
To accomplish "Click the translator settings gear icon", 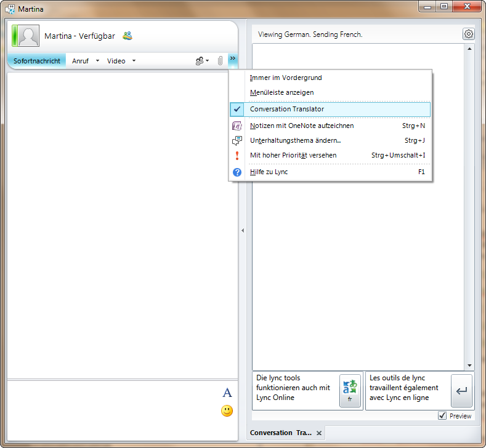I will click(x=468, y=34).
